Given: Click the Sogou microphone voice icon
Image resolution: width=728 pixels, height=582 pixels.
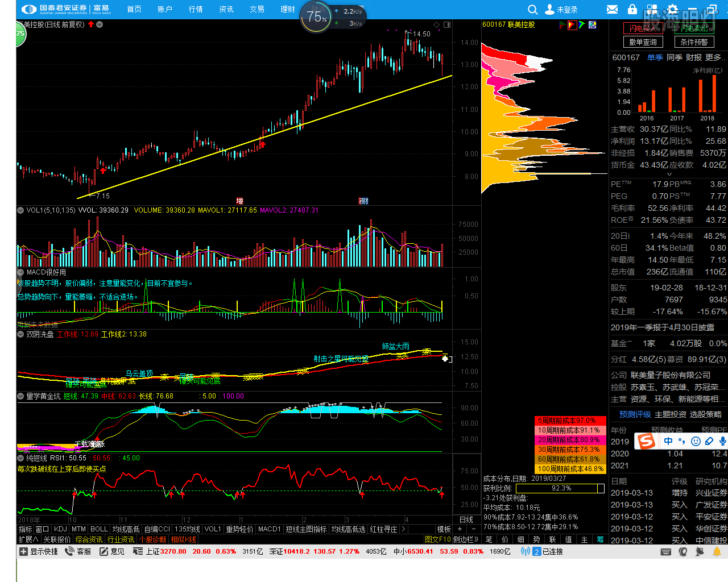Looking at the screenshot, I should click(x=723, y=441).
